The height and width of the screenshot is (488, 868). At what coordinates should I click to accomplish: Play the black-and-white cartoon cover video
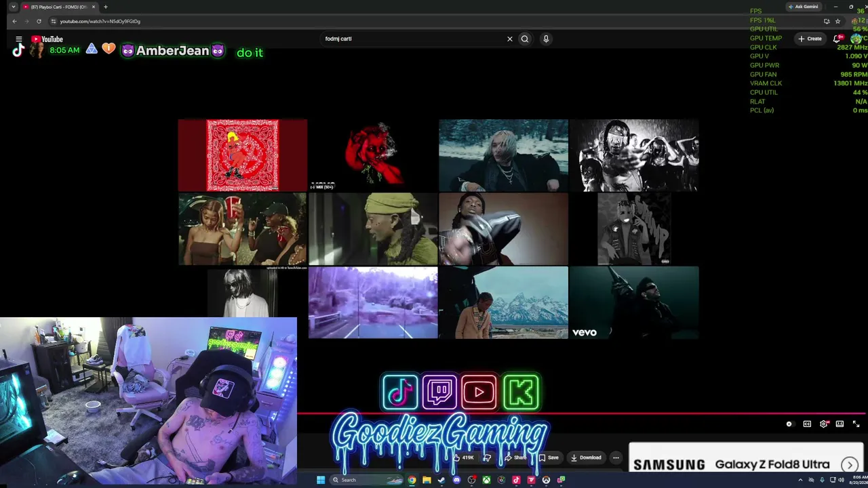coord(633,229)
